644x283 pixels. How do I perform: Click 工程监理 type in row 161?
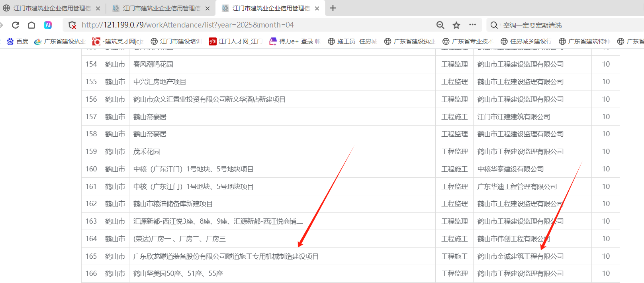(454, 187)
